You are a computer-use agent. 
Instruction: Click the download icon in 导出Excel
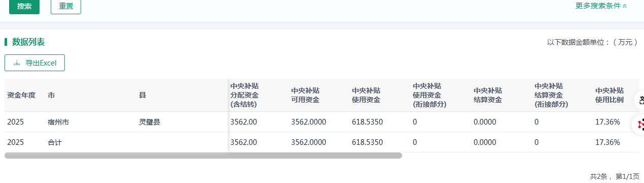pyautogui.click(x=17, y=63)
